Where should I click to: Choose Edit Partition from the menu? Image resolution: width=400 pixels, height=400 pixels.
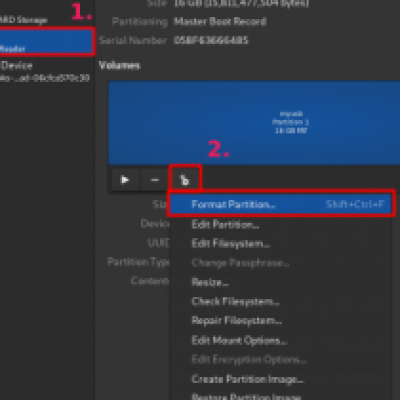tap(226, 224)
